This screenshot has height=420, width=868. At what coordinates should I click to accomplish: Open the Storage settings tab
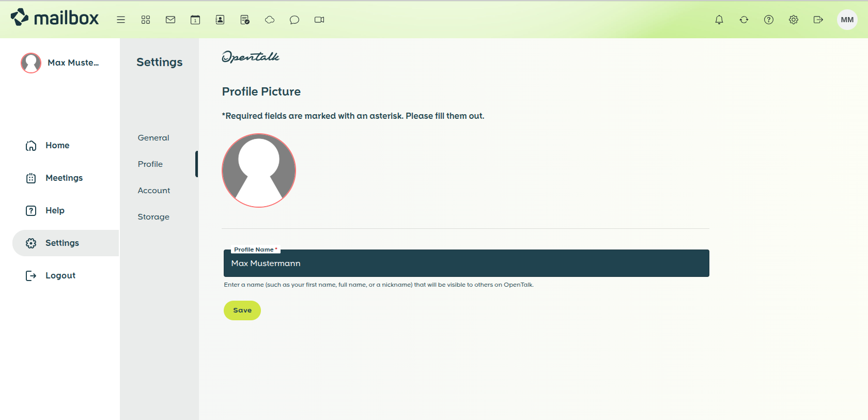pos(153,217)
